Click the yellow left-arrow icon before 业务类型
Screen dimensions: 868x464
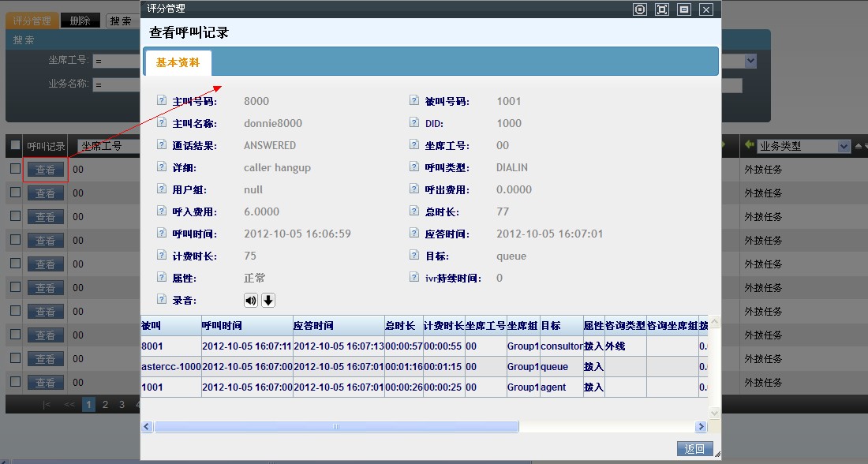click(748, 146)
